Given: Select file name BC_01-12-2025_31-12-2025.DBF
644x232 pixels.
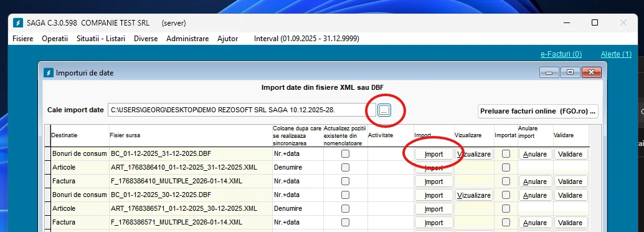Looking at the screenshot, I should coord(161,154).
